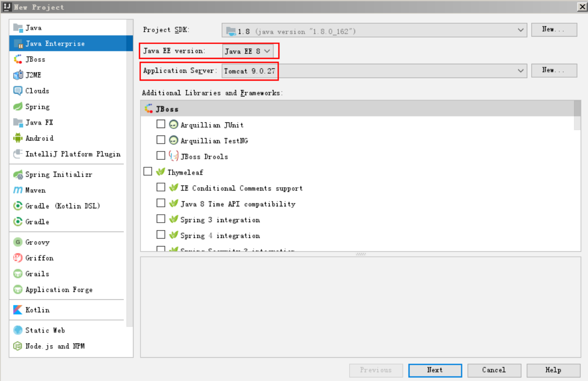
Task: Open the Project SDK dropdown
Action: pyautogui.click(x=374, y=30)
